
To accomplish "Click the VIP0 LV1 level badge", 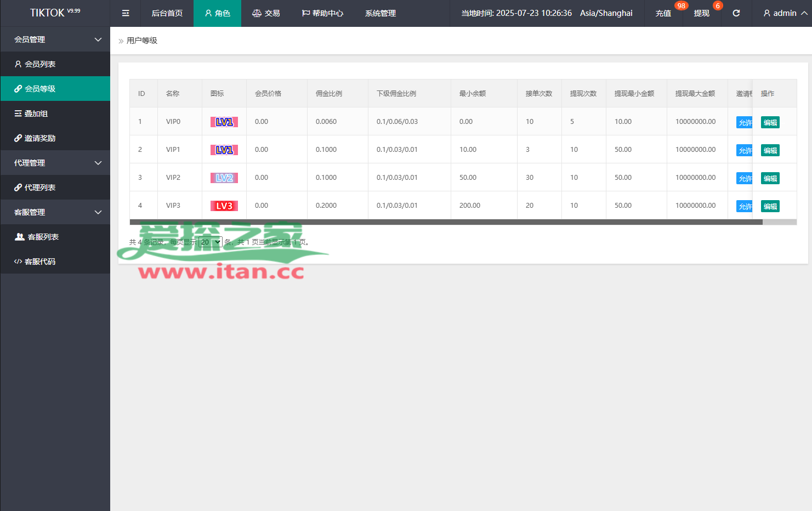I will click(224, 122).
